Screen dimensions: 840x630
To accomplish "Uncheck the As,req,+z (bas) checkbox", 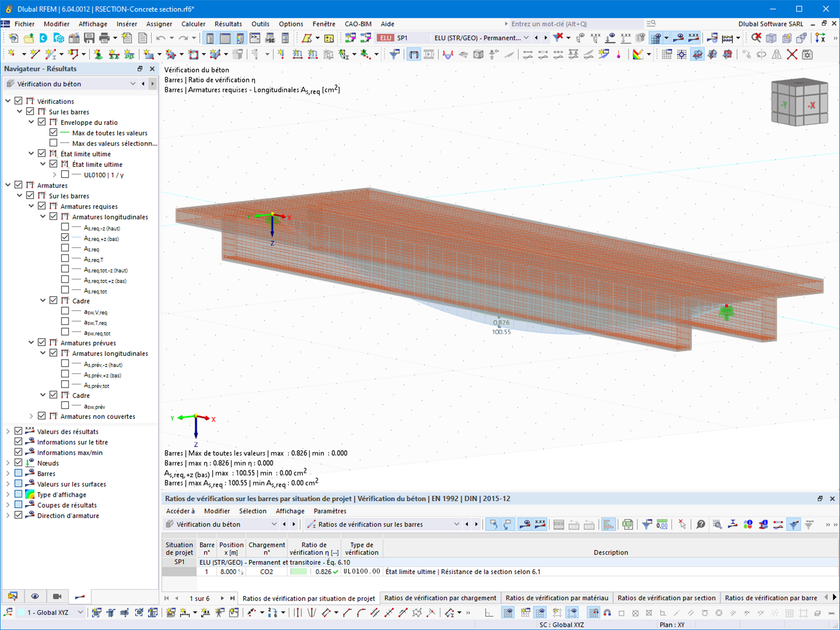I will (x=65, y=237).
